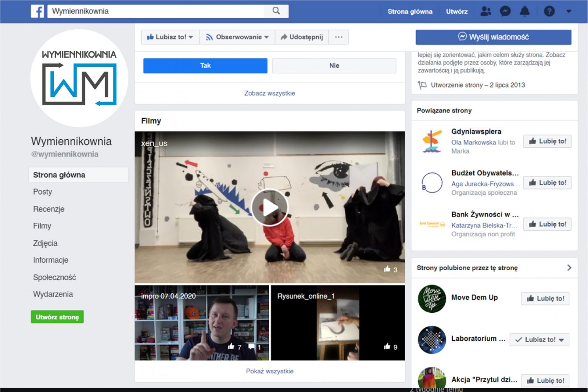This screenshot has height=392, width=588.
Task: Open the Zobacz wszystkie link
Action: point(270,93)
